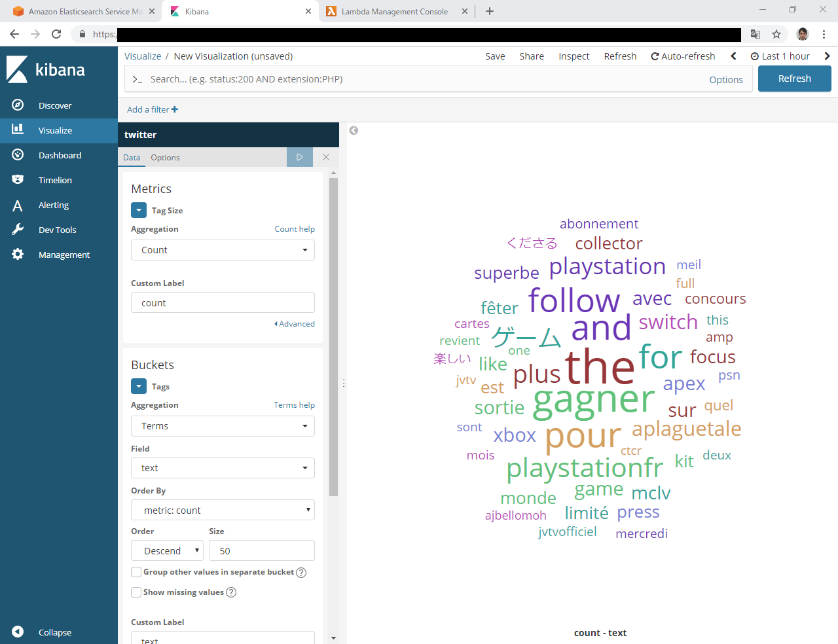Open Timelion from the sidebar icon
The image size is (838, 644).
click(18, 180)
